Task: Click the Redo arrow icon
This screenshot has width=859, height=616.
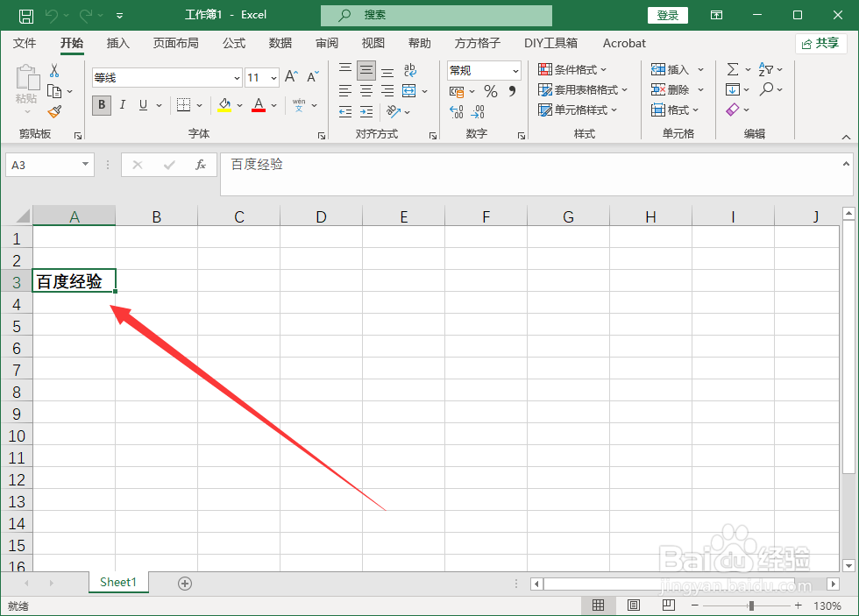Action: point(86,16)
